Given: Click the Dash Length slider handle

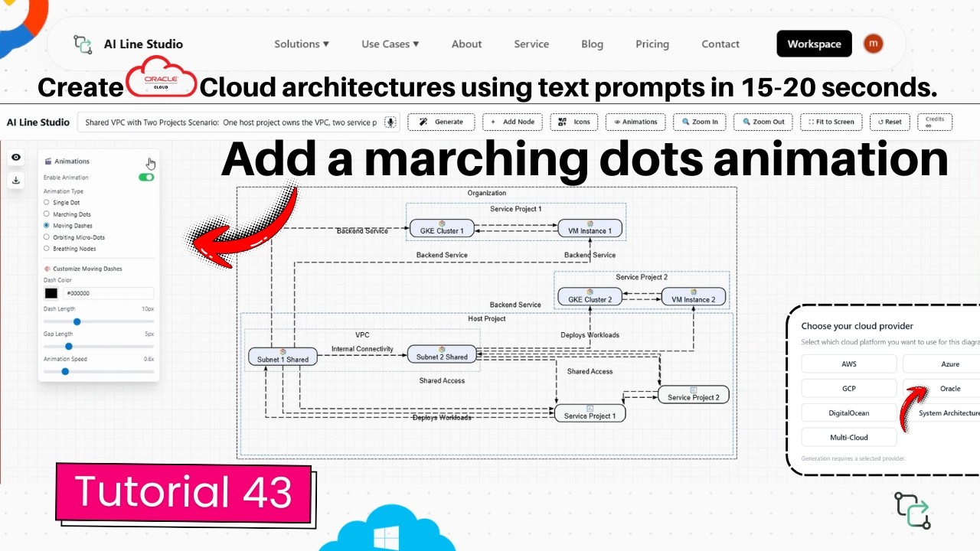Looking at the screenshot, I should point(77,322).
